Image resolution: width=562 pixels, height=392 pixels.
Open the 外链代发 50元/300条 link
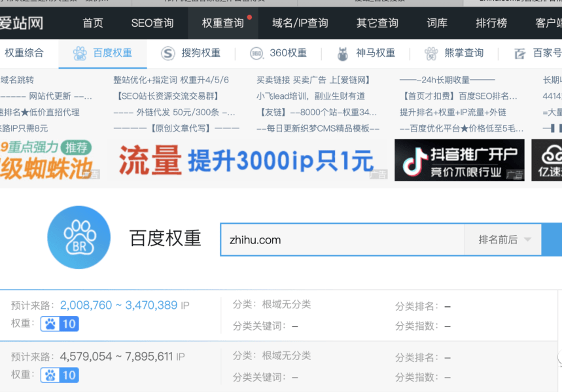174,113
